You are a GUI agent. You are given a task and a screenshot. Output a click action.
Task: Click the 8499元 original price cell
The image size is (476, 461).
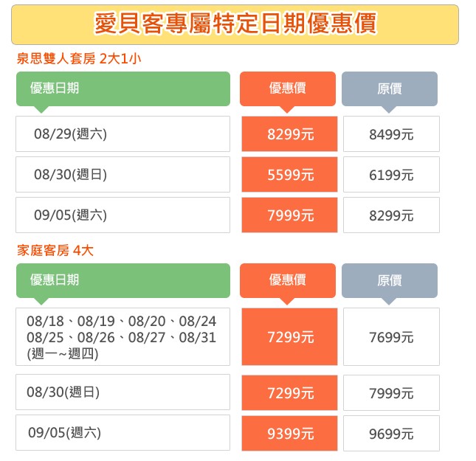click(391, 134)
